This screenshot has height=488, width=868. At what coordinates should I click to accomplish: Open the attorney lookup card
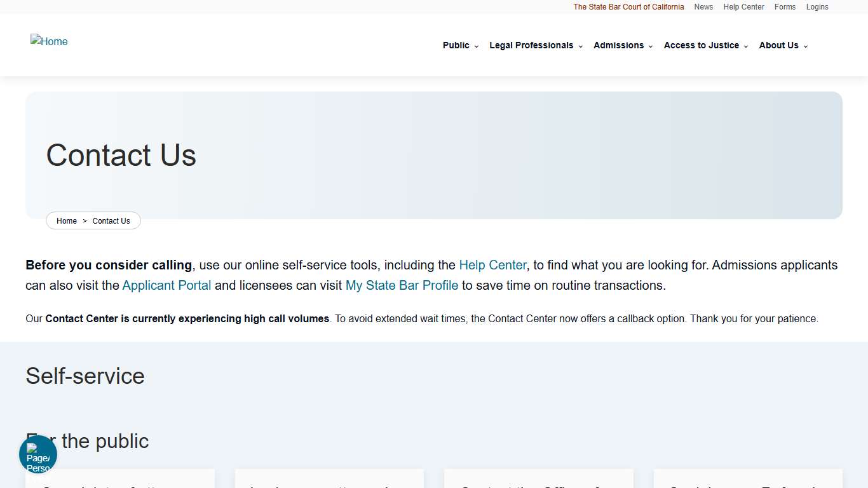[x=329, y=483]
